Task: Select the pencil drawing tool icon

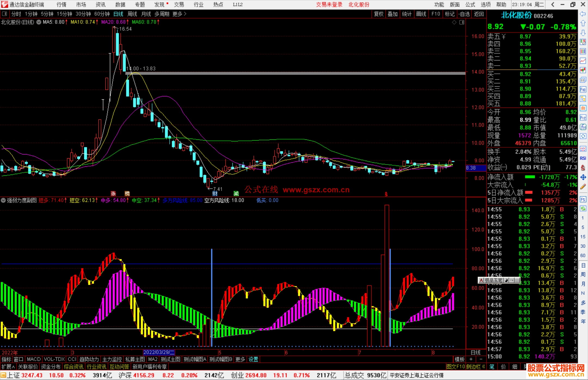Action: (583, 187)
